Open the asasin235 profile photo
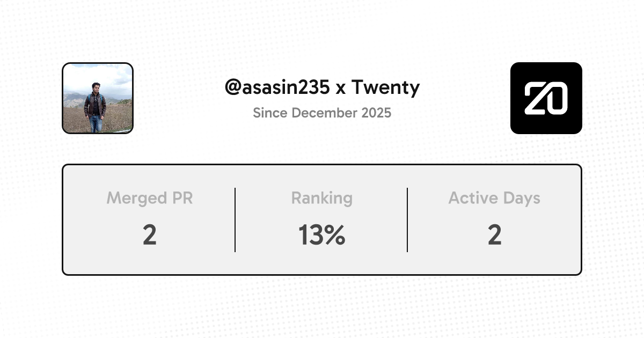The height and width of the screenshot is (338, 644). click(97, 98)
